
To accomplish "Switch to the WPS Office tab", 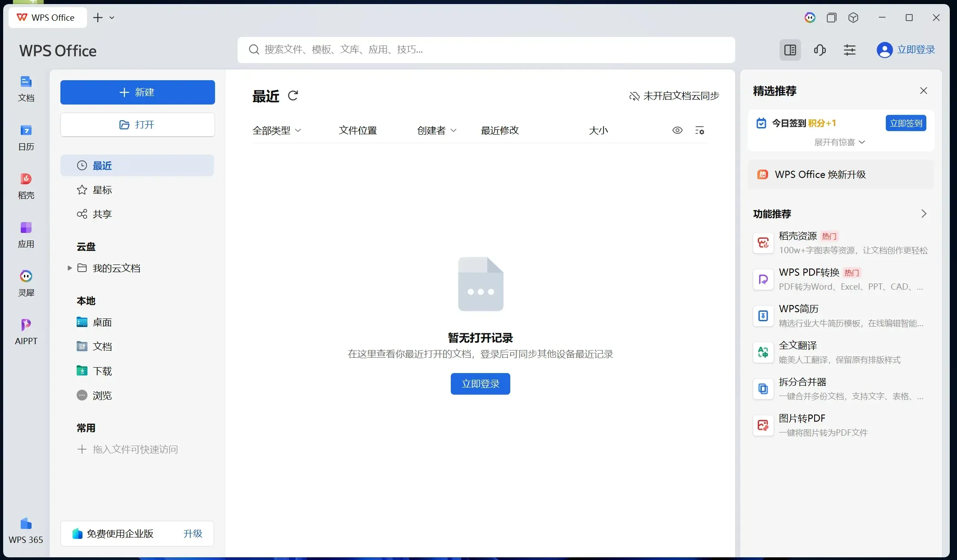I will tap(47, 18).
